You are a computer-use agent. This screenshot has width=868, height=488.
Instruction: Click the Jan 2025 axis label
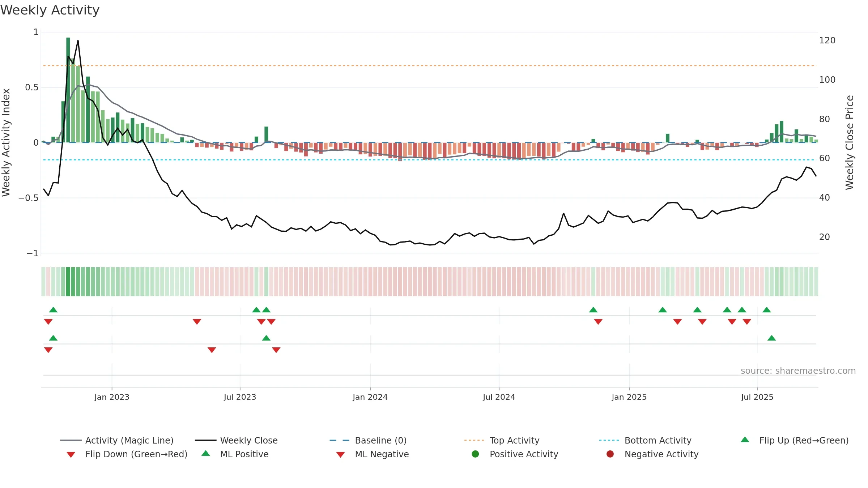pyautogui.click(x=629, y=397)
